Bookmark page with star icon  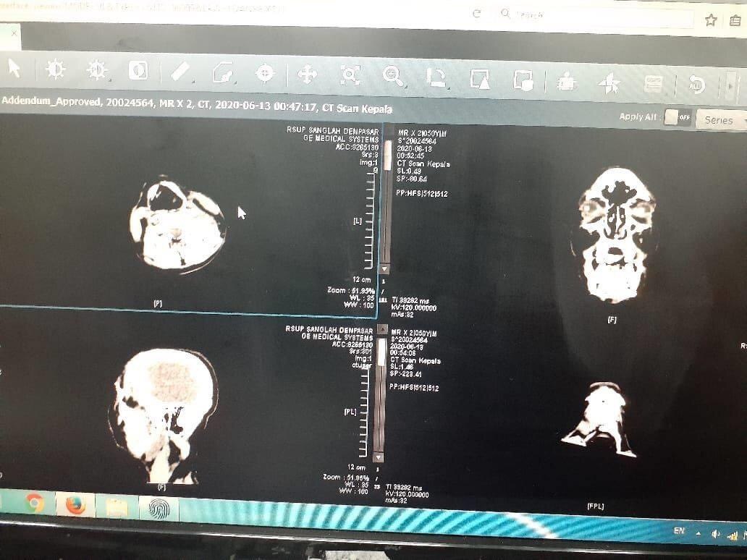pos(711,20)
